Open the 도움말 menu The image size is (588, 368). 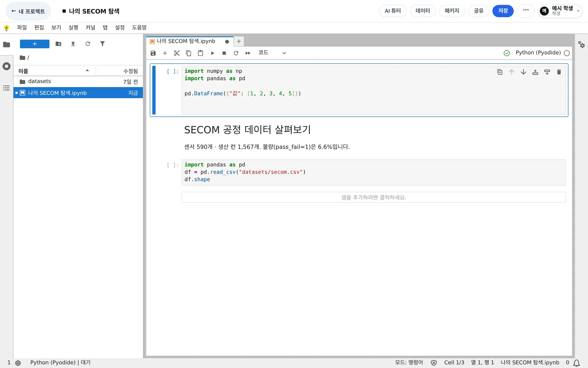tap(139, 28)
